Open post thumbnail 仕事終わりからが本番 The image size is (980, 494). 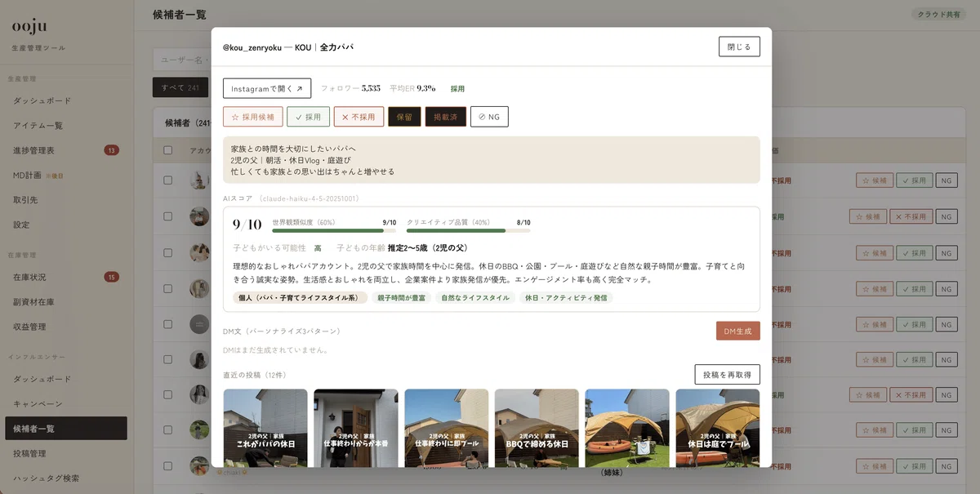pos(356,428)
